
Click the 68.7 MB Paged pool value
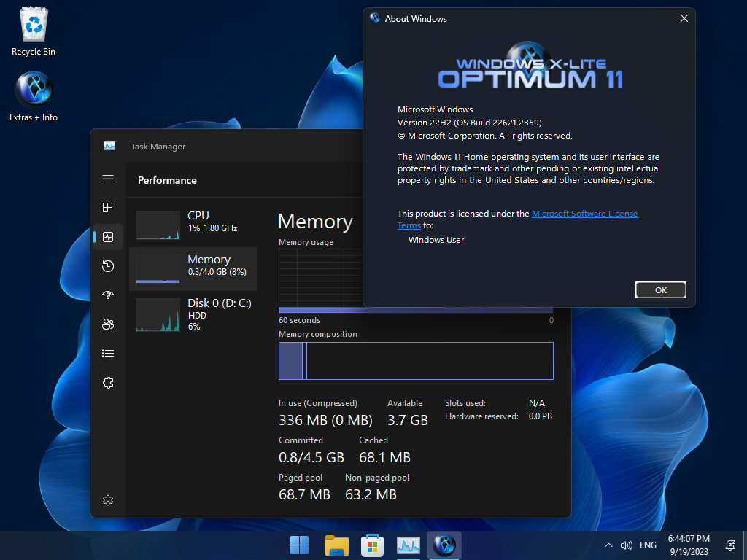(x=304, y=494)
